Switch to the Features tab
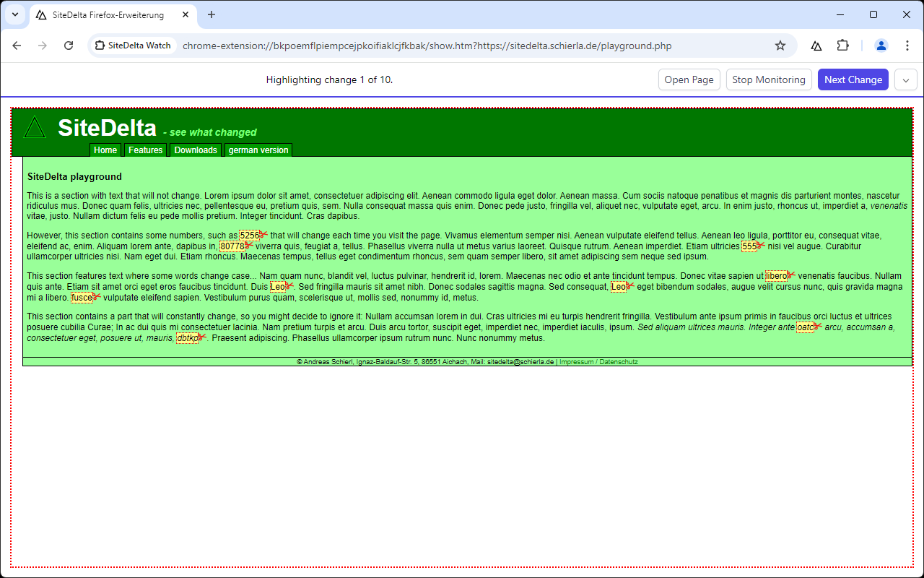The image size is (924, 578). pyautogui.click(x=146, y=150)
